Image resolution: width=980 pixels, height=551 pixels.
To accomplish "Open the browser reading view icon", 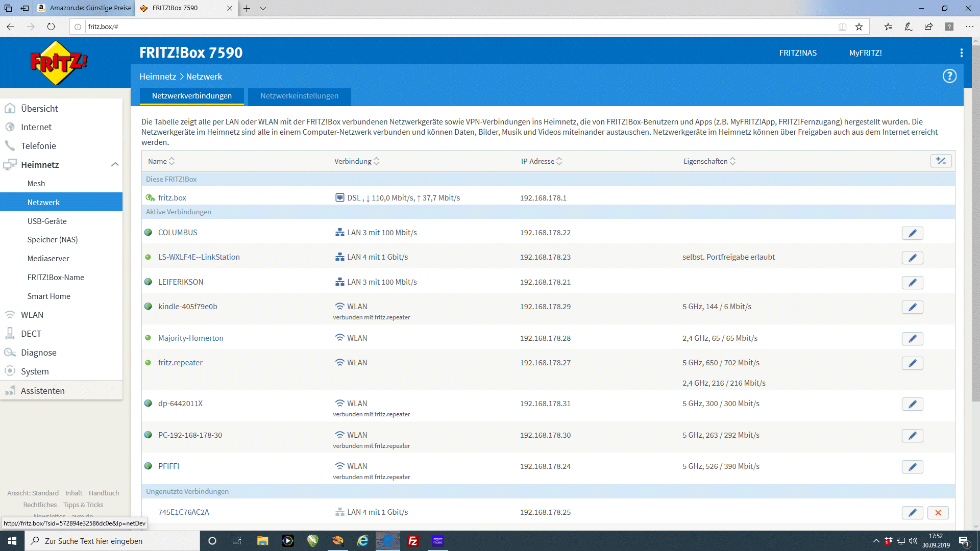I will [842, 27].
